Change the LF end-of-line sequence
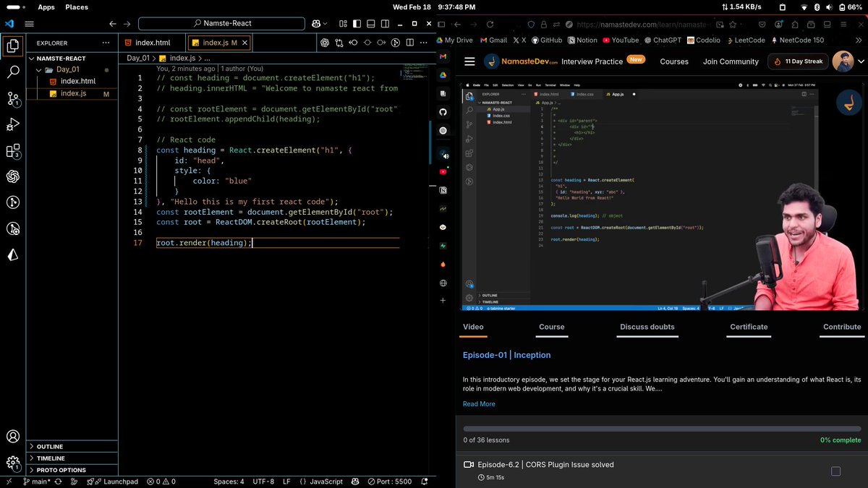The image size is (868, 488). pyautogui.click(x=286, y=481)
